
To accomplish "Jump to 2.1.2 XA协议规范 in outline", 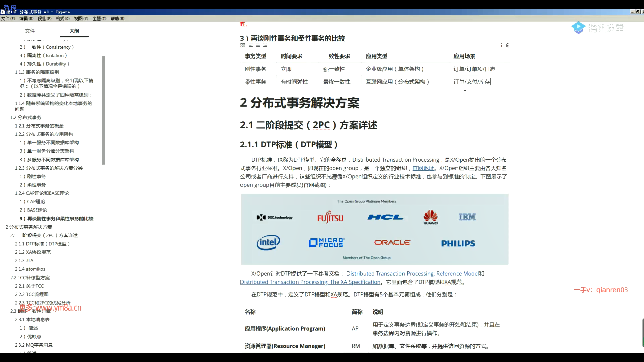I will point(33,252).
